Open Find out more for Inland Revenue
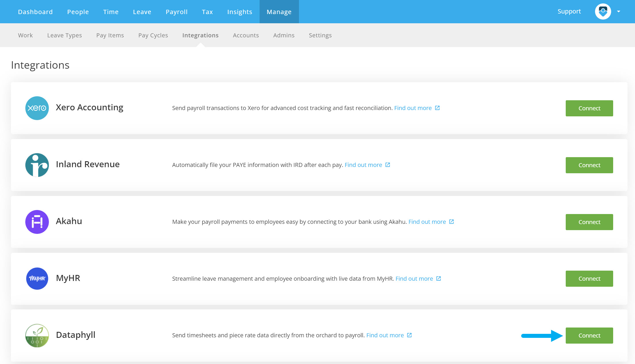Screen dimensions: 635x364 pos(363,165)
